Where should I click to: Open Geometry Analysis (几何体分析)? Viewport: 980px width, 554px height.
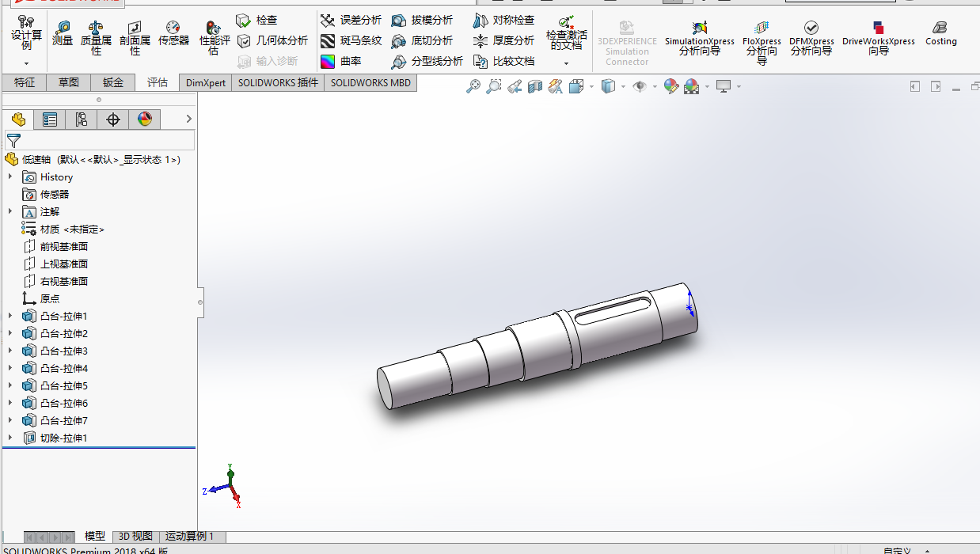click(272, 40)
